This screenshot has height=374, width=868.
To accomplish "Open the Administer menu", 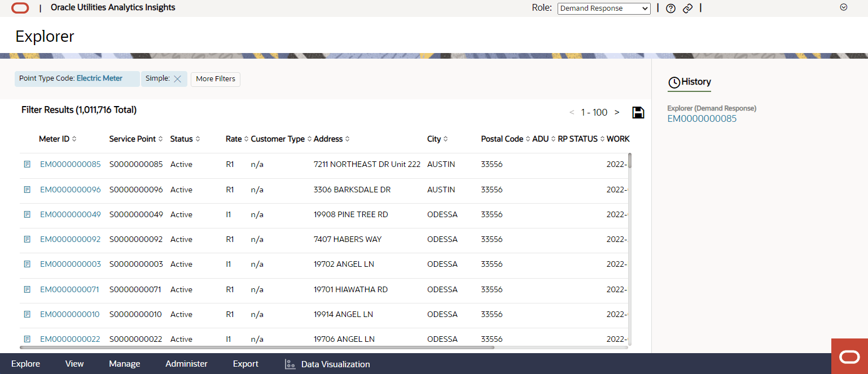I will tap(186, 364).
